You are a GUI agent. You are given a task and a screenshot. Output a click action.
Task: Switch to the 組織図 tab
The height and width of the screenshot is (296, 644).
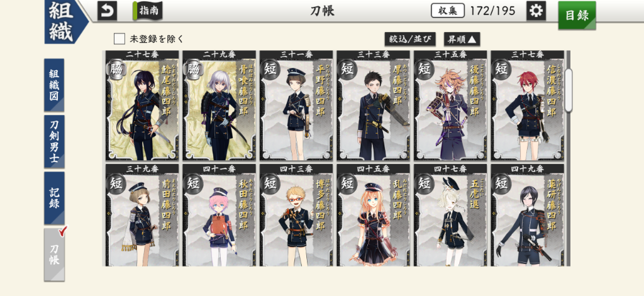[54, 85]
